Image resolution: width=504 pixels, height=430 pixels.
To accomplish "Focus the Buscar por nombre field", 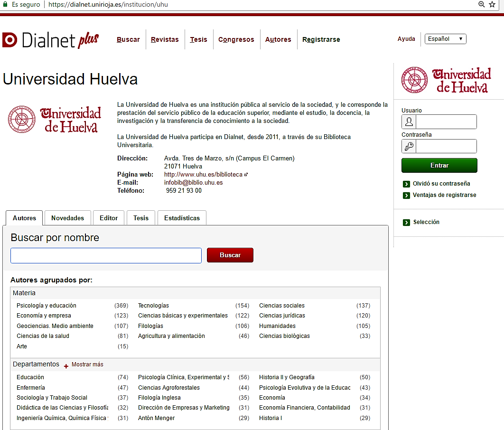I will (x=106, y=255).
